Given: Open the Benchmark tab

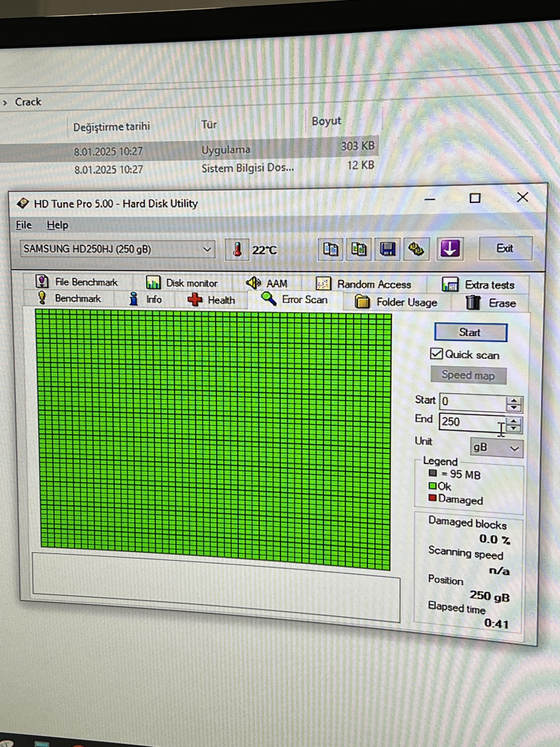Looking at the screenshot, I should coord(69,298).
